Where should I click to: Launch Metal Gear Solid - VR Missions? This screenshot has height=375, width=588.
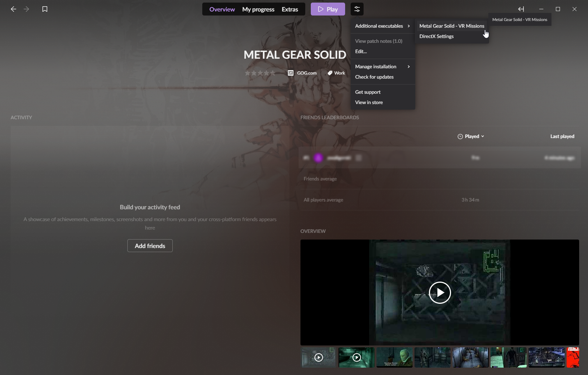[451, 26]
